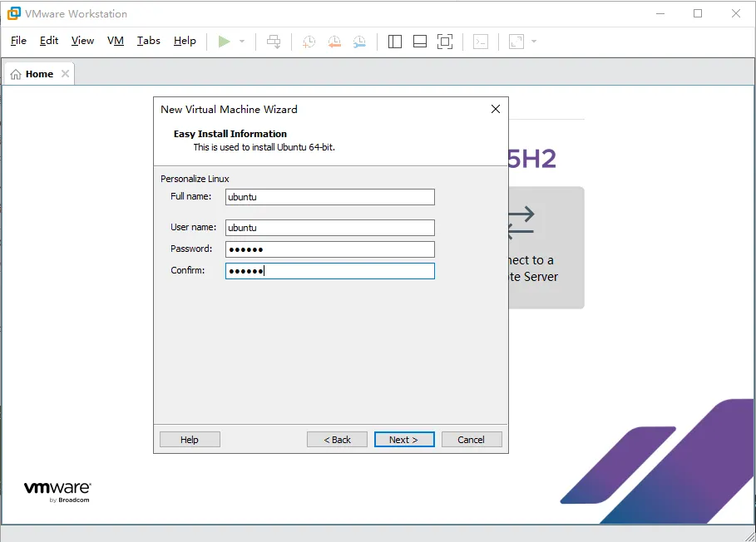Click the Back button
This screenshot has width=756, height=542.
click(x=337, y=440)
